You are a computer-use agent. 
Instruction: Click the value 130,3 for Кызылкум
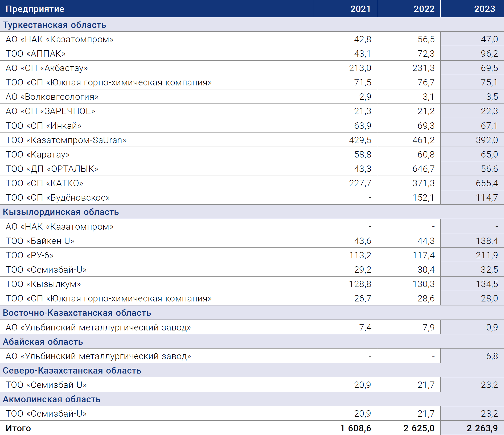click(x=424, y=284)
